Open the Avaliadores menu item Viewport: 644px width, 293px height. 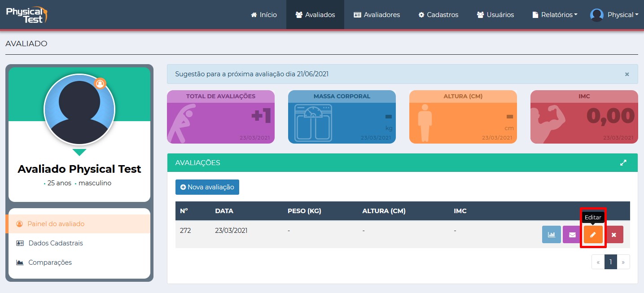[377, 15]
